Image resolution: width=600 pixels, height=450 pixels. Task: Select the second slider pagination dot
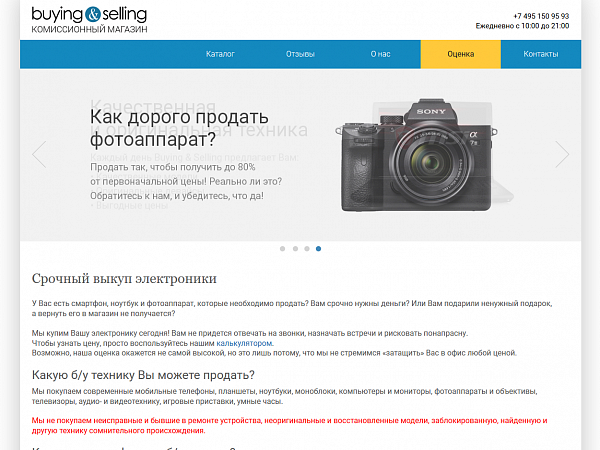295,249
